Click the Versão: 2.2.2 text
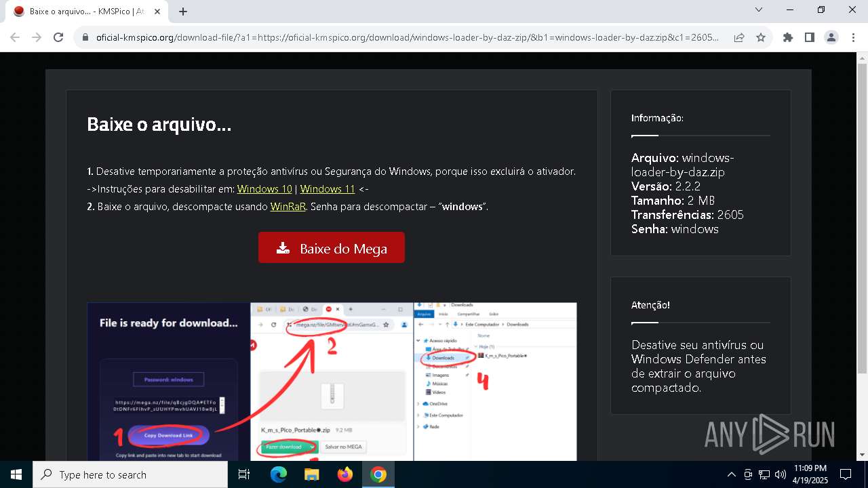The image size is (868, 488). click(666, 186)
